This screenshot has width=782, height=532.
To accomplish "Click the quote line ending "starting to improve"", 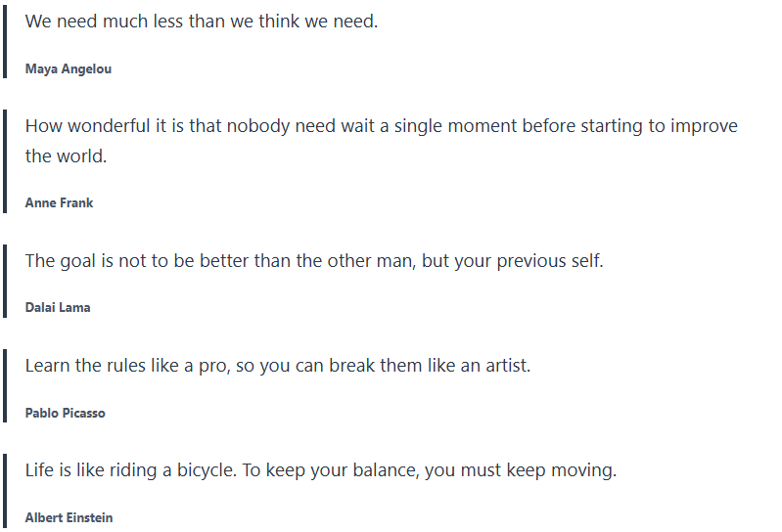I will click(x=381, y=126).
